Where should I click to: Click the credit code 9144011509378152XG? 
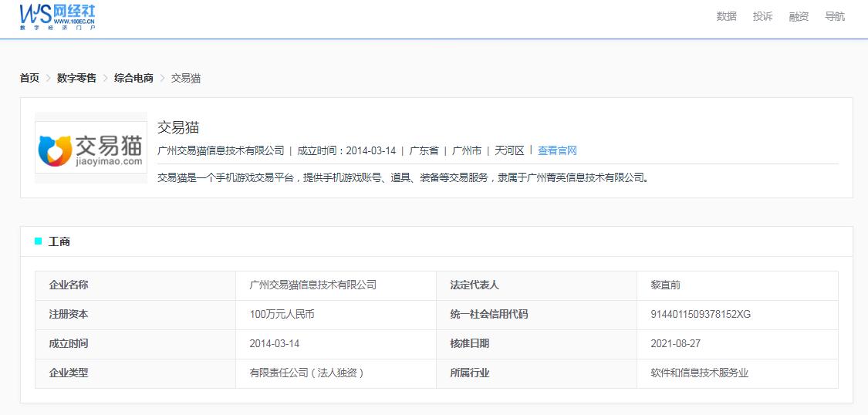(701, 315)
